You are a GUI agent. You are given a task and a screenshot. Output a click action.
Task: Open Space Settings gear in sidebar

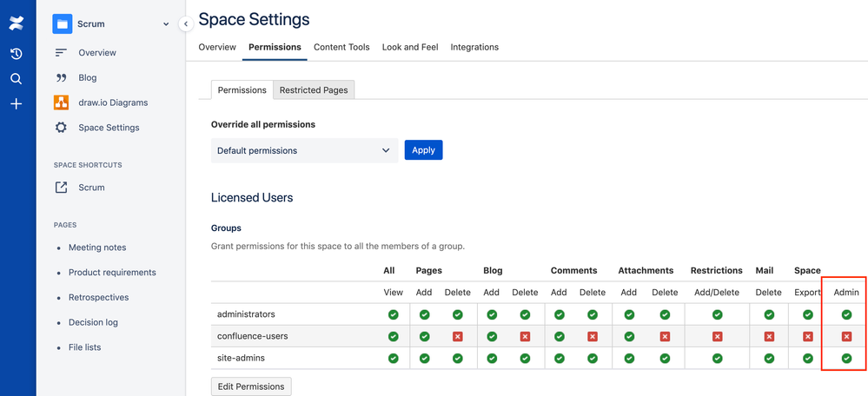108,128
